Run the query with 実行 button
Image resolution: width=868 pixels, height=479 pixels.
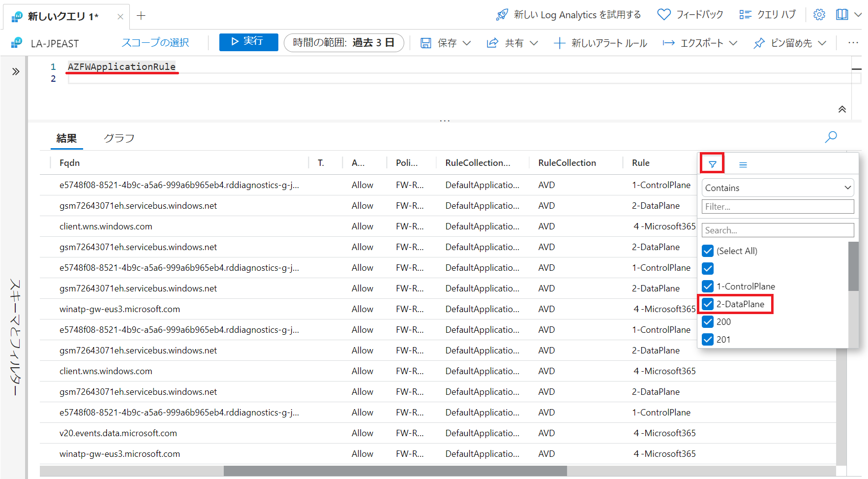pos(248,42)
